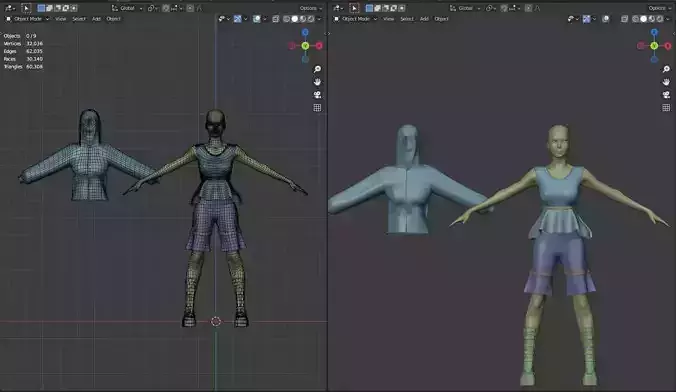
Task: Open editor type dropdown in left viewport
Action: pos(9,8)
